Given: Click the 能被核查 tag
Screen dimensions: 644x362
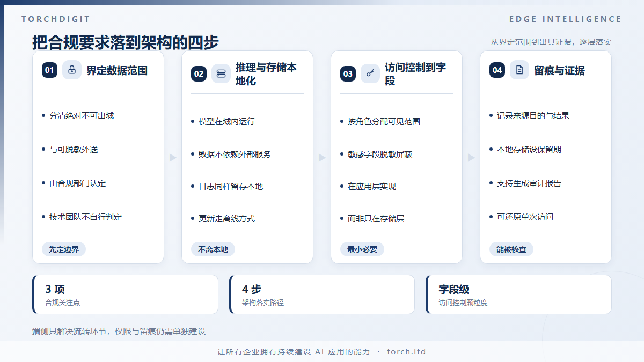Looking at the screenshot, I should pos(511,249).
